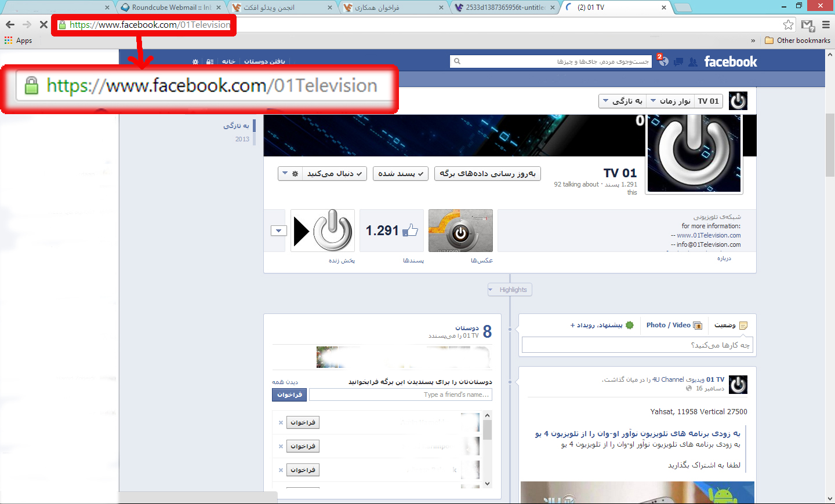835x504 pixels.
Task: Stop page loading with the X button
Action: [x=43, y=25]
